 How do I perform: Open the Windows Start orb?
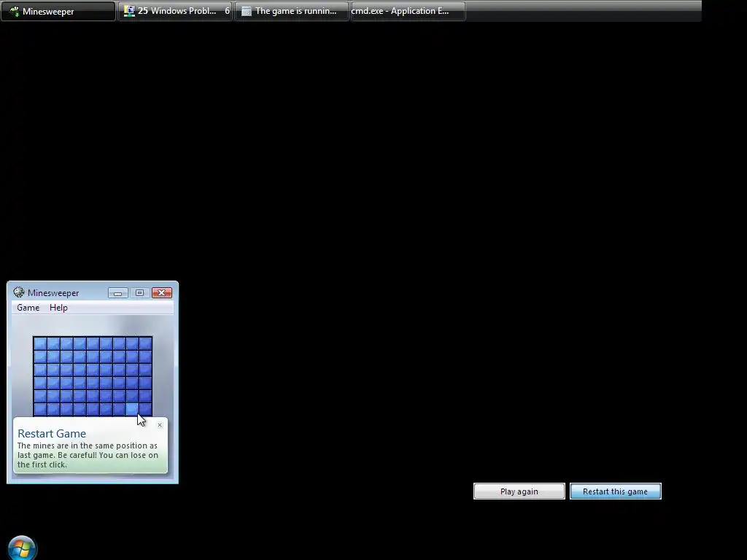click(22, 548)
